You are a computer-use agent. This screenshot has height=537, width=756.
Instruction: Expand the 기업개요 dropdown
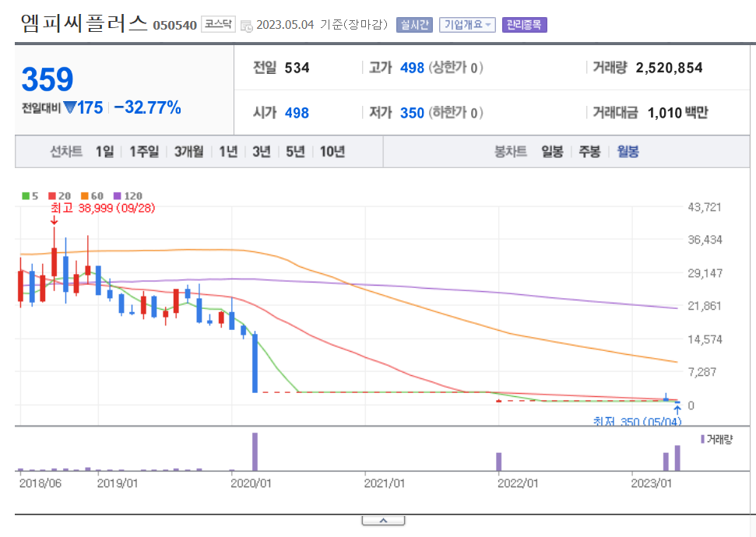pyautogui.click(x=467, y=25)
